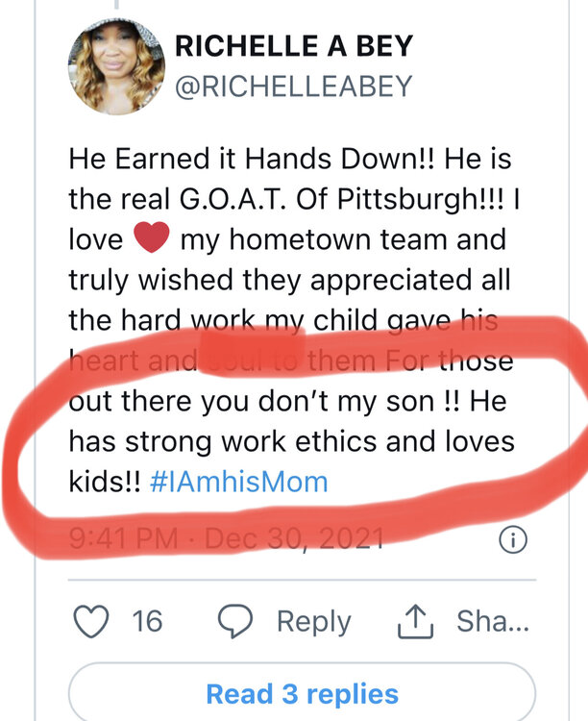Screen dimensions: 588x721
Task: Click the truncated Sha... share label
Action: pyautogui.click(x=492, y=621)
